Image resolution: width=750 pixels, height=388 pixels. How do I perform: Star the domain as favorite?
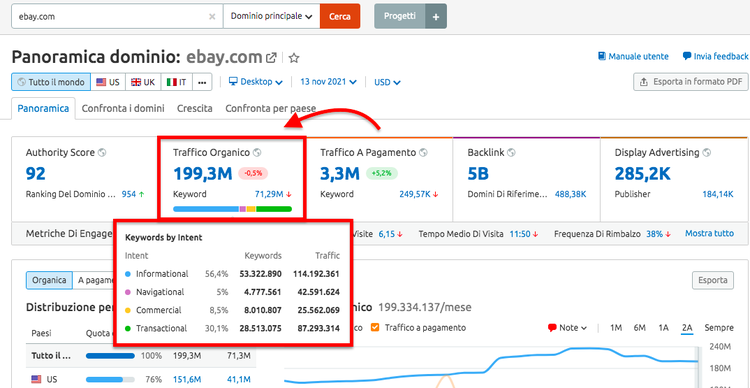tap(294, 58)
